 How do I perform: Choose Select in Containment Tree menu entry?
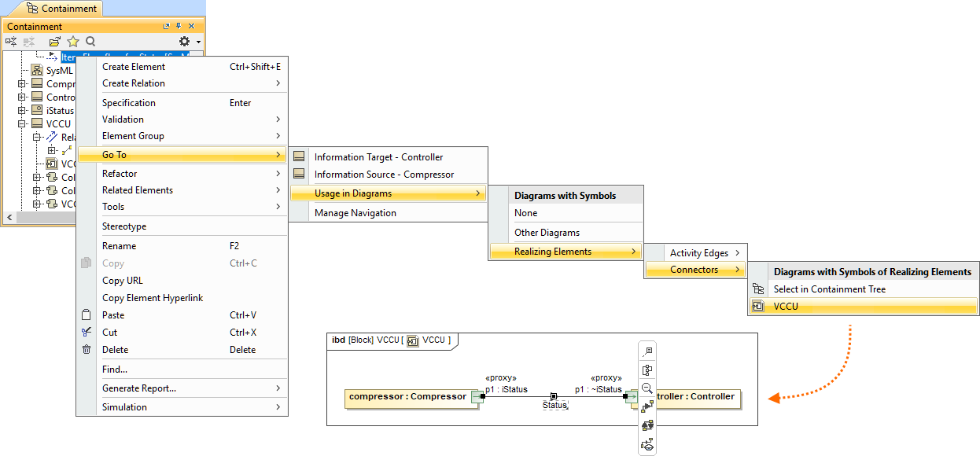tap(829, 289)
